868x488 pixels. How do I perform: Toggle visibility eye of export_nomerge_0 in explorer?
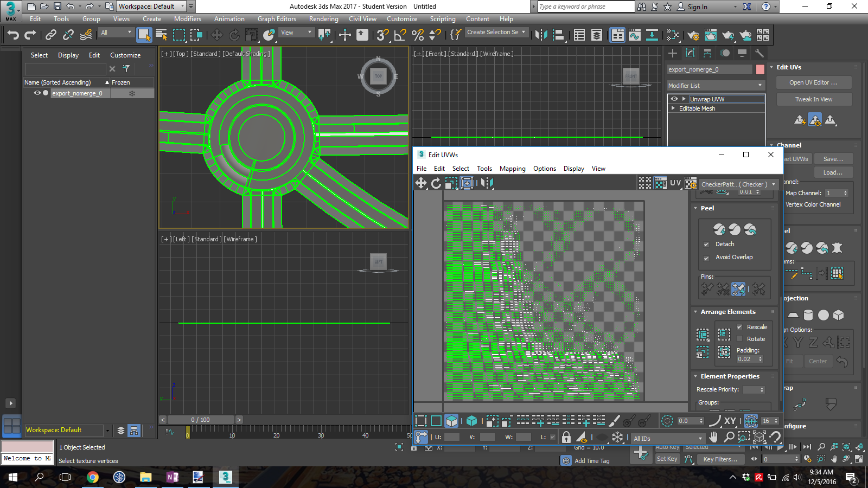[x=37, y=93]
